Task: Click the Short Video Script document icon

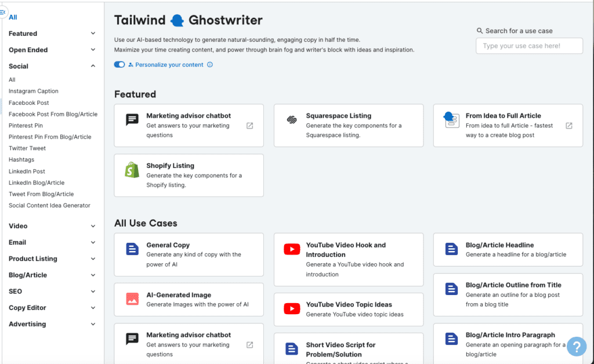Action: 292,349
